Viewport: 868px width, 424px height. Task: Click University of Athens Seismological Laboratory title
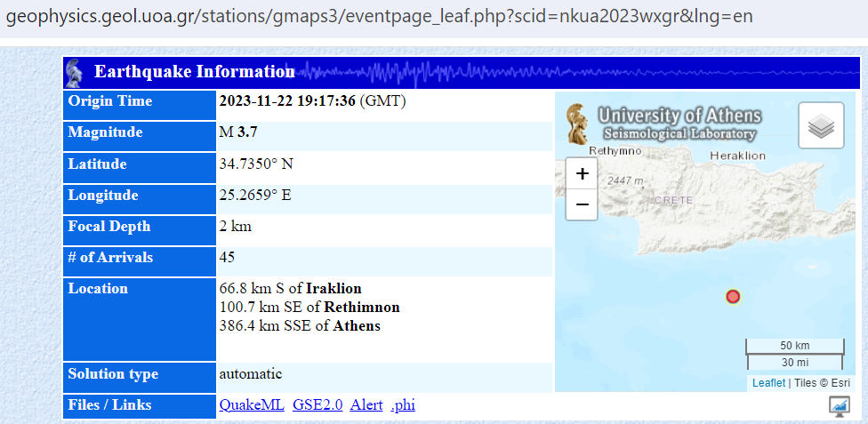(679, 124)
